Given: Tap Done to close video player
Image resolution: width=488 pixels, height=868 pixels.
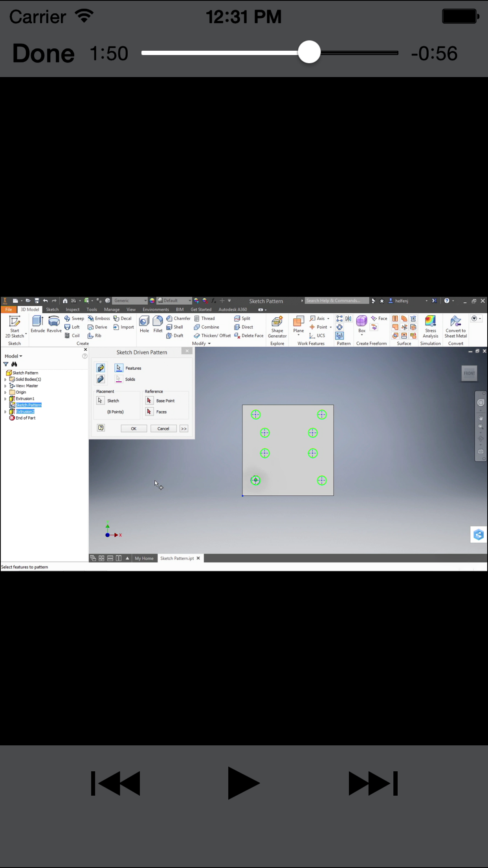Looking at the screenshot, I should click(x=43, y=53).
